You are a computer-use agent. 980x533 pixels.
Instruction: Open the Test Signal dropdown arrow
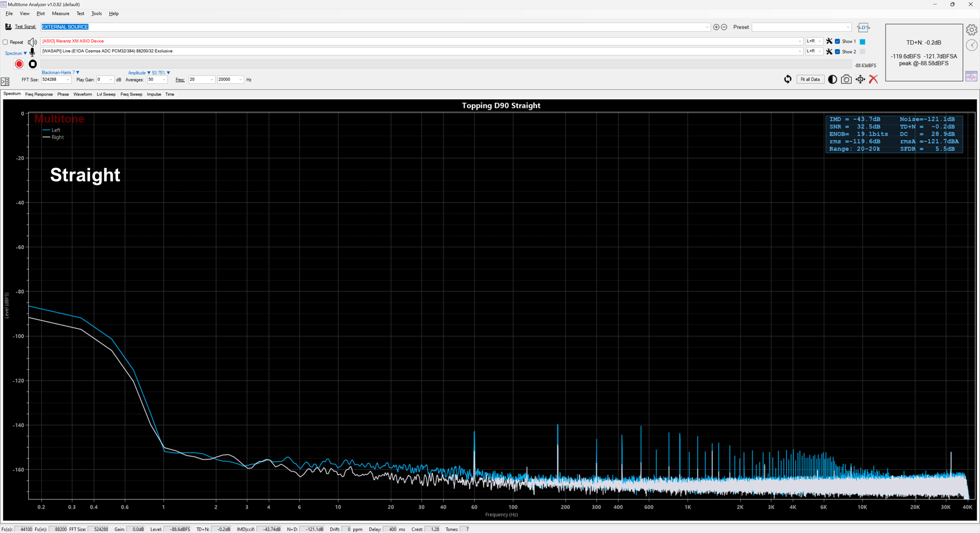point(707,27)
